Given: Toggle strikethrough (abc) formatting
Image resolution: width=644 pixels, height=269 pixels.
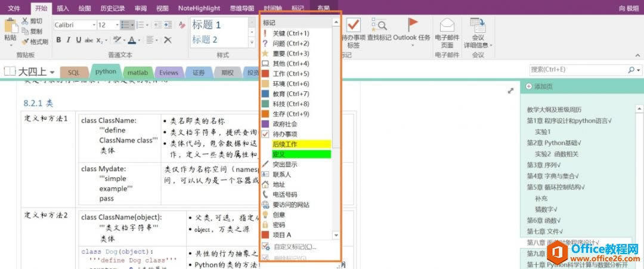Looking at the screenshot, I should click(x=89, y=40).
